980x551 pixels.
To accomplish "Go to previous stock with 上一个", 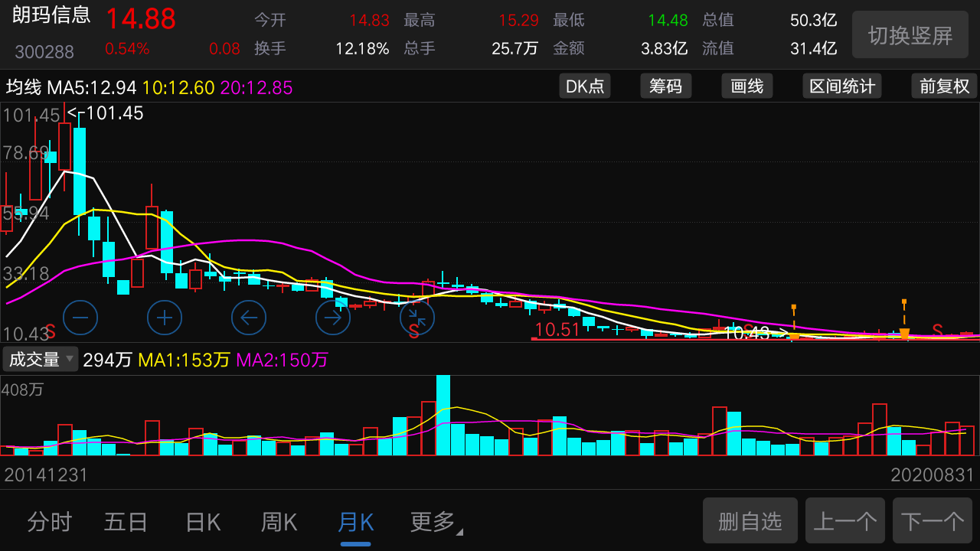I will (x=845, y=521).
